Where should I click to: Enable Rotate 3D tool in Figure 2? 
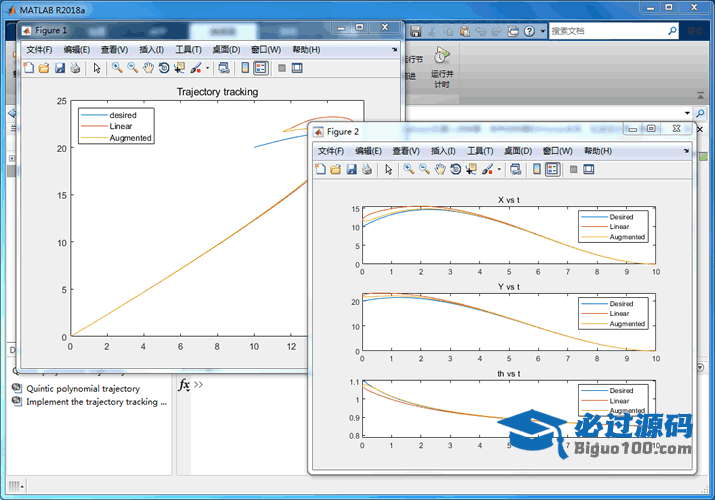[x=456, y=170]
